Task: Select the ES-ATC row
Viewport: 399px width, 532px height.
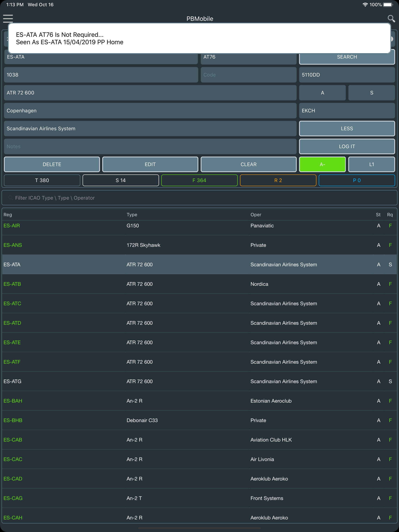Action: tap(199, 304)
